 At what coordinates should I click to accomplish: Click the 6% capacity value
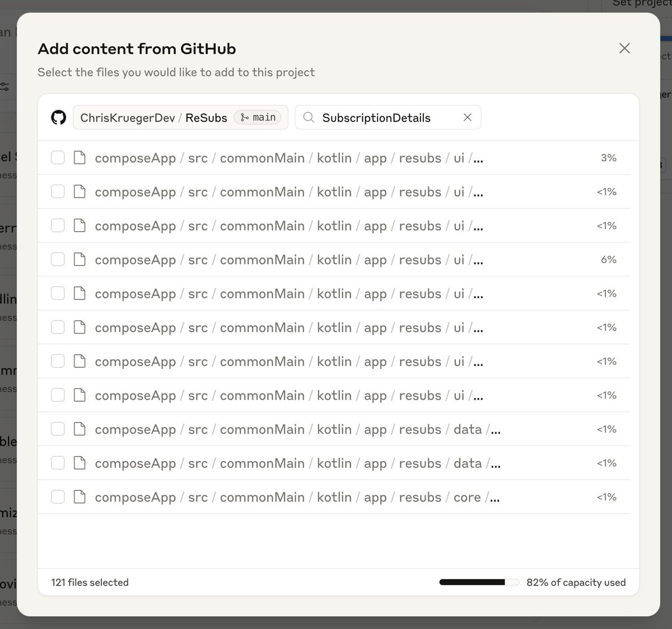click(608, 260)
